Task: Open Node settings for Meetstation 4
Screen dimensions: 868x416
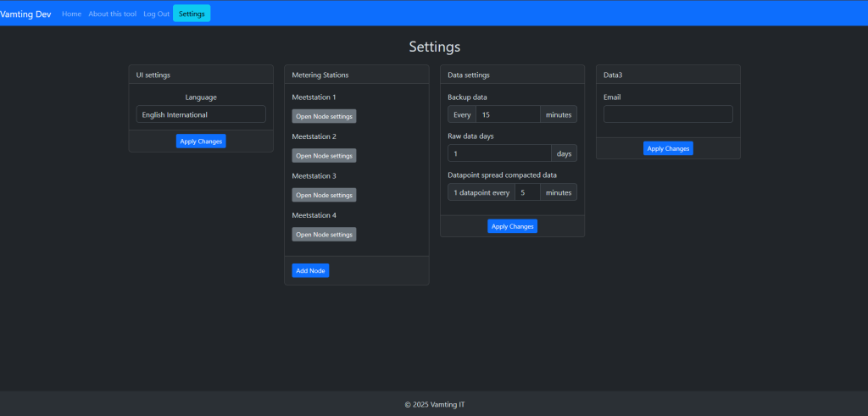Action: pos(324,235)
